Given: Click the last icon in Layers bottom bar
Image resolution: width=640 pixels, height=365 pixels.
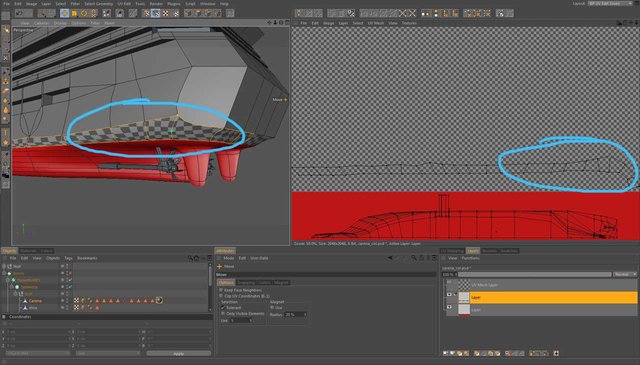Looking at the screenshot, I should [x=556, y=353].
